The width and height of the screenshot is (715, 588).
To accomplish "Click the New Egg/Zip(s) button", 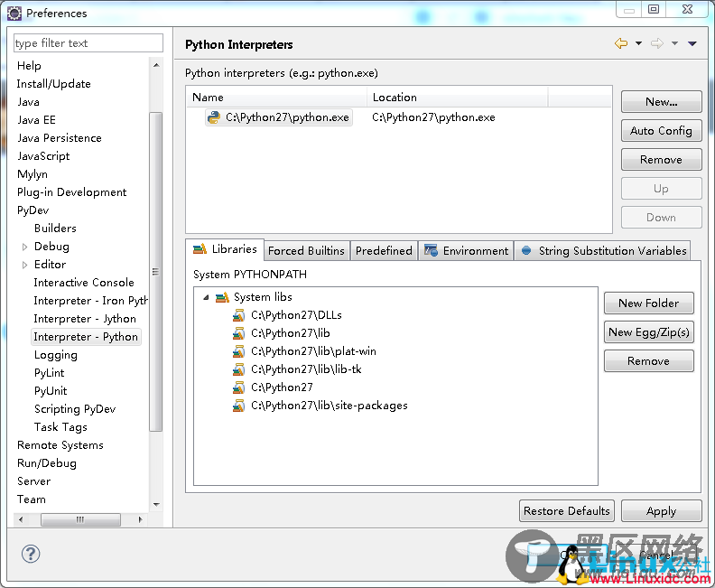I will tap(649, 332).
